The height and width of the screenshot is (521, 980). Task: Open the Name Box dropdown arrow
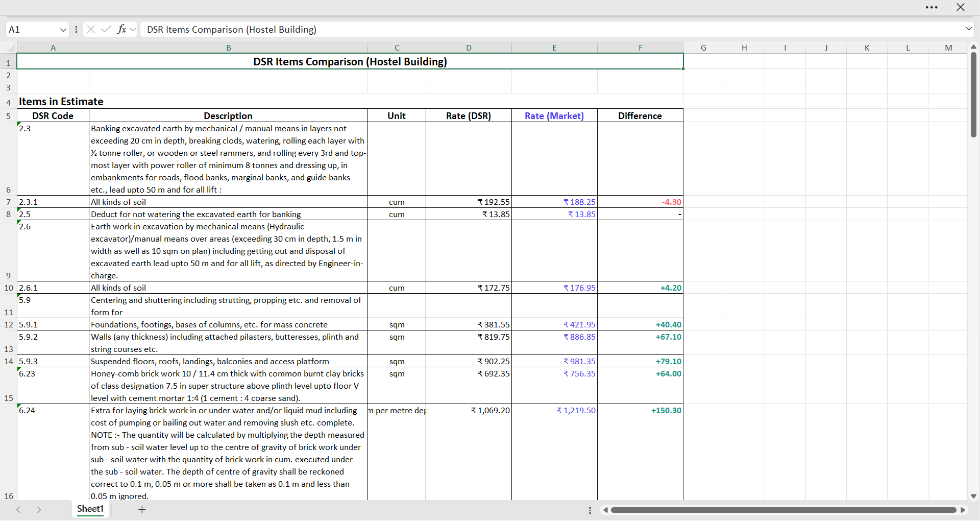(63, 30)
